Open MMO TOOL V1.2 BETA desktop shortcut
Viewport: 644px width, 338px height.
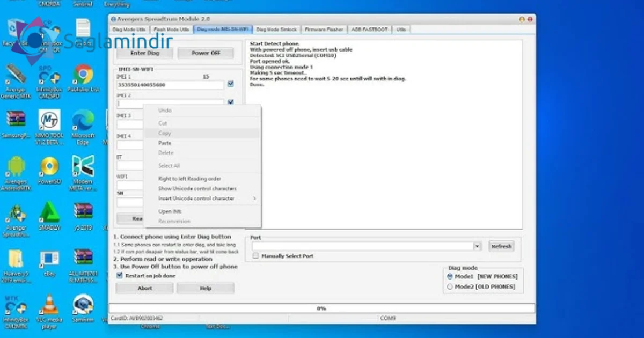pyautogui.click(x=50, y=127)
